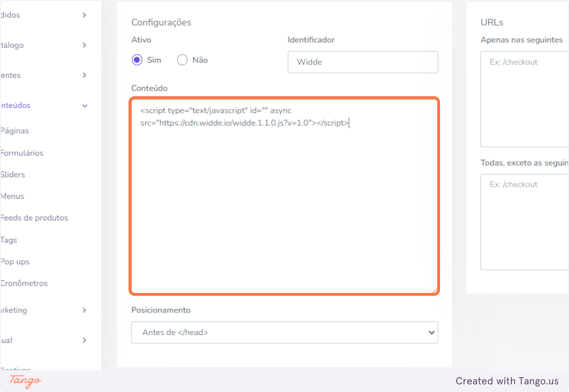Expand the Marketing sidebar chevron
Image resolution: width=569 pixels, height=392 pixels.
point(84,310)
